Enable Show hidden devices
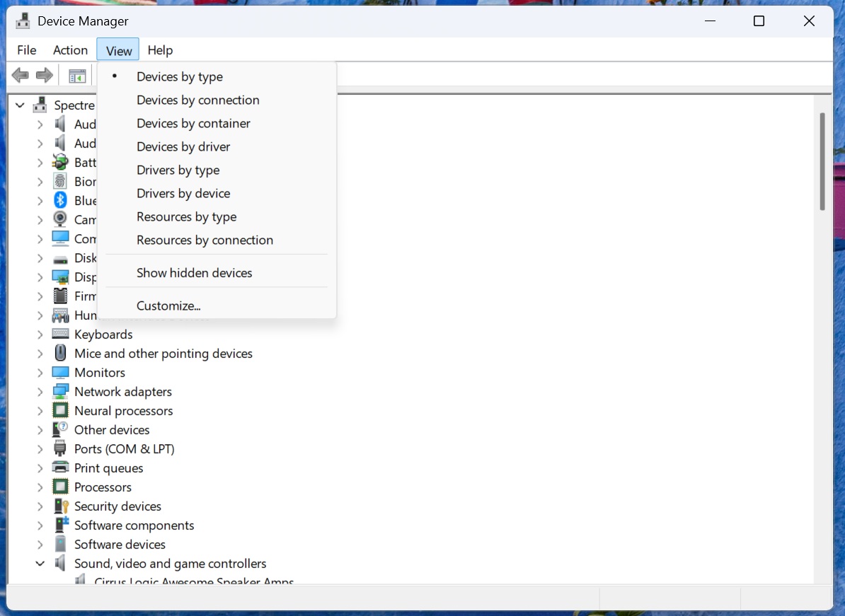Screen dimensions: 845x616 [195, 272]
